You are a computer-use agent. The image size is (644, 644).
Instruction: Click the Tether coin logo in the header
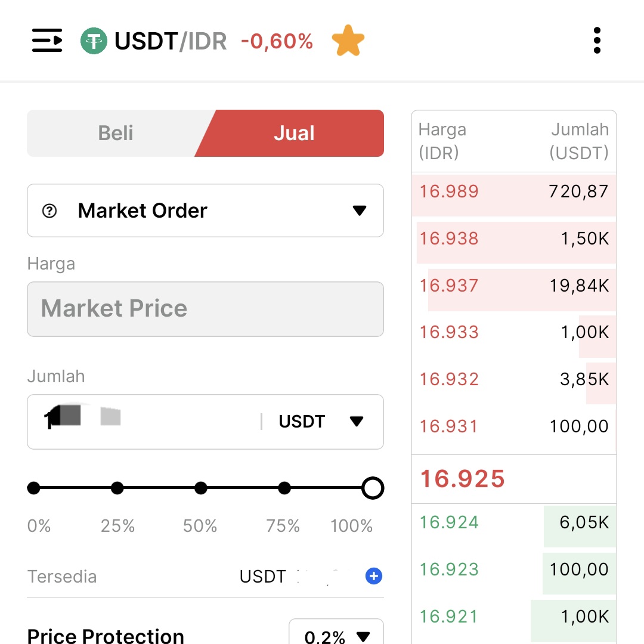click(94, 40)
